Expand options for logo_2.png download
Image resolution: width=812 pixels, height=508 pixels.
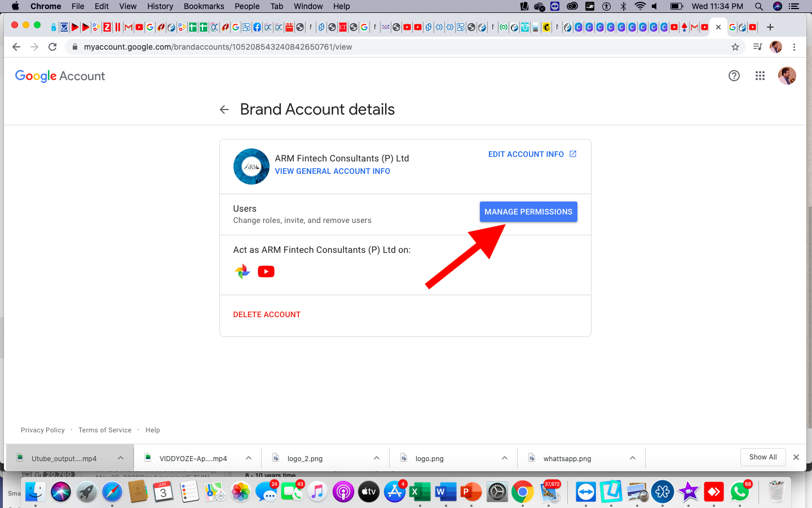click(377, 458)
